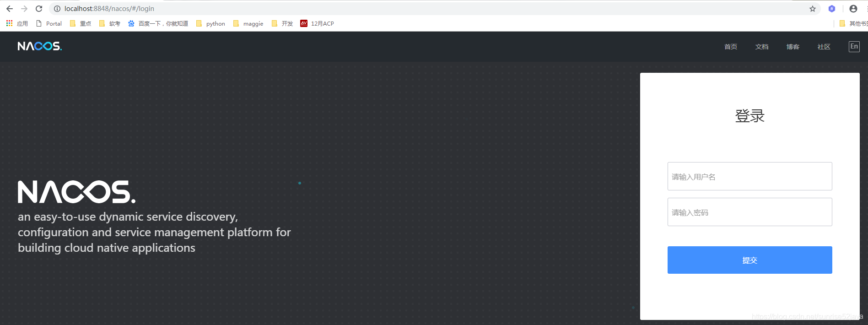868x325 pixels.
Task: Click the tagline 'building cloud native applications'
Action: (107, 248)
